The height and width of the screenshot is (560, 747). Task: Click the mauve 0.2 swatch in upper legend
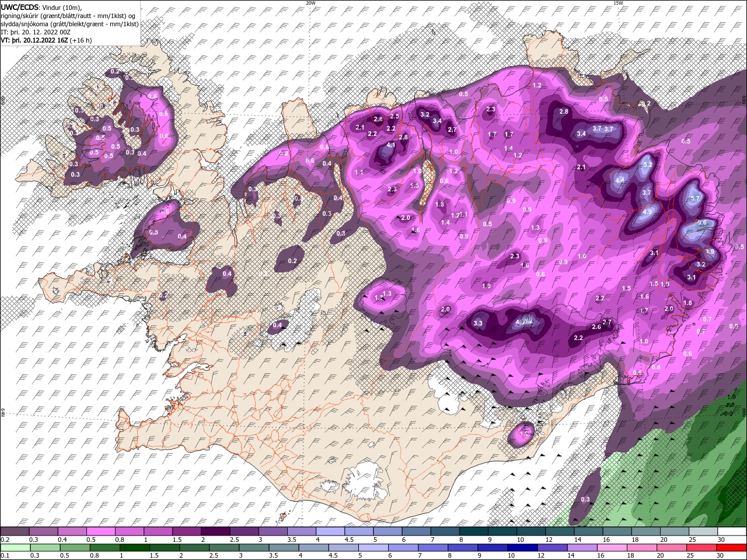pyautogui.click(x=15, y=531)
